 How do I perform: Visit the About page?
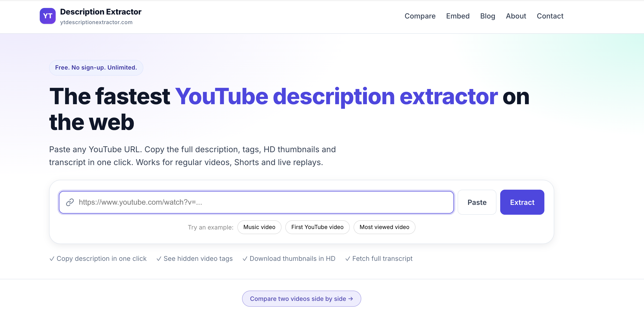tap(516, 16)
